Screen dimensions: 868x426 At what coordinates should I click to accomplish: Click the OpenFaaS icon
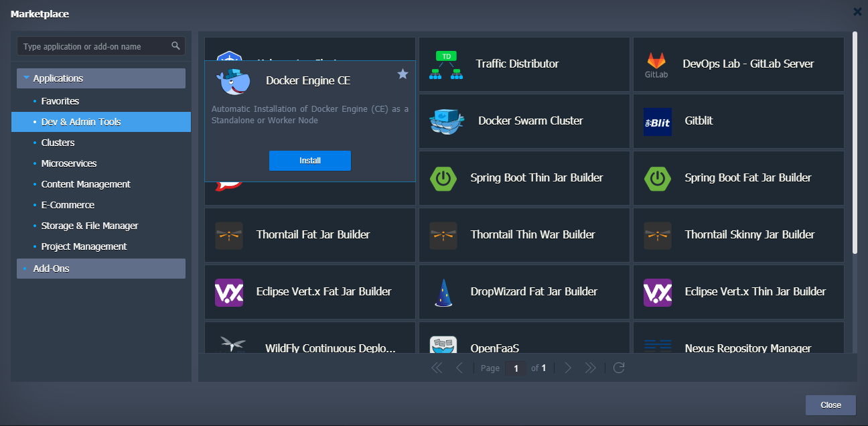(443, 346)
